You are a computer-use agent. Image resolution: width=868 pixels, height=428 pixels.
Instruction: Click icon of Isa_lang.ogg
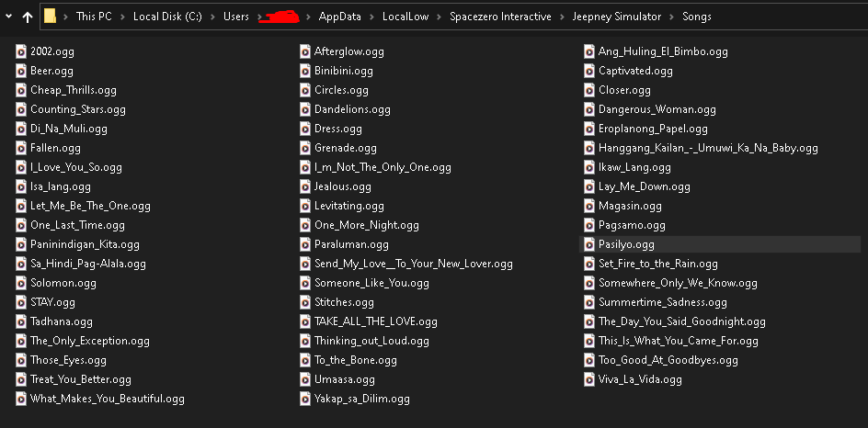(x=21, y=186)
